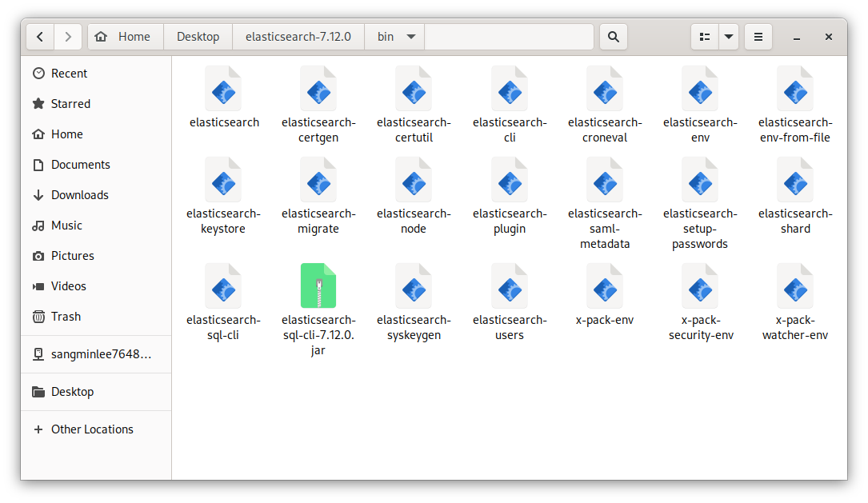The width and height of the screenshot is (868, 503).
Task: Open Recent in the sidebar
Action: (x=96, y=73)
